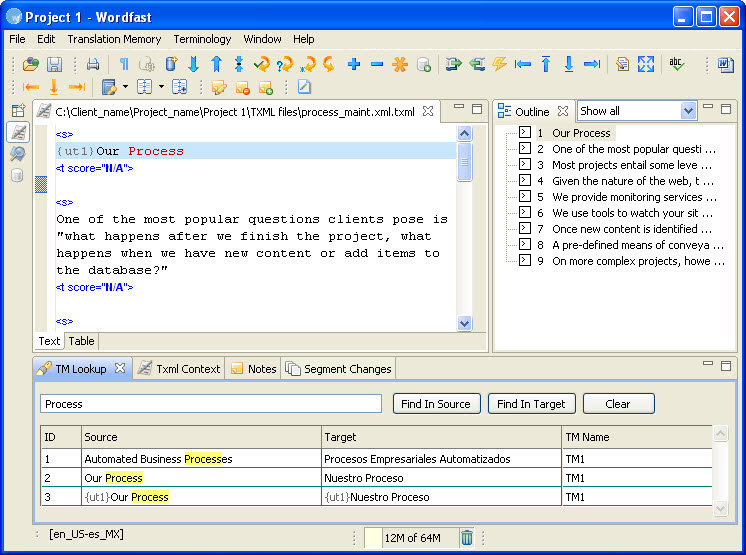Click the Find In Target button
This screenshot has width=746, height=555.
(x=531, y=404)
